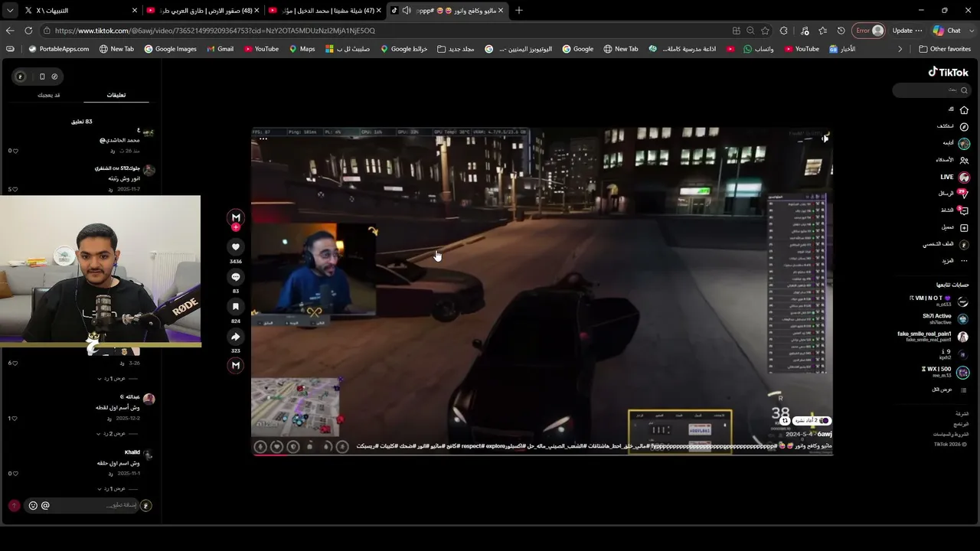Open a new browser tab with plus button

point(519,10)
